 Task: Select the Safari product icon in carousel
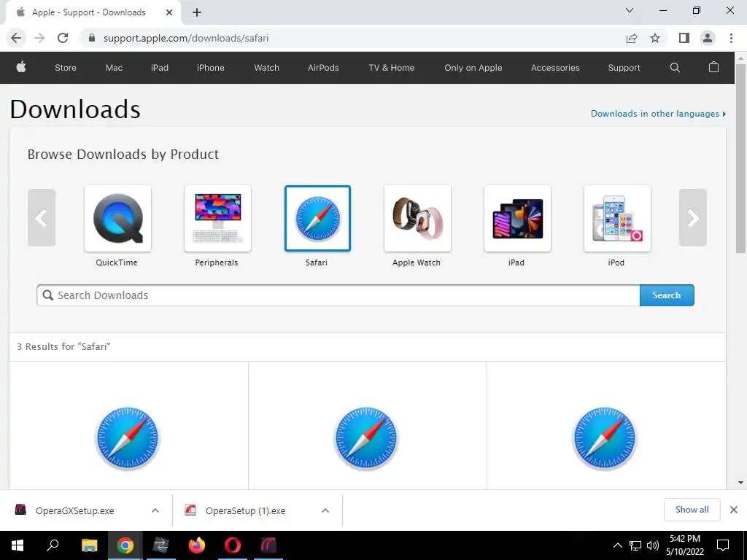click(317, 218)
